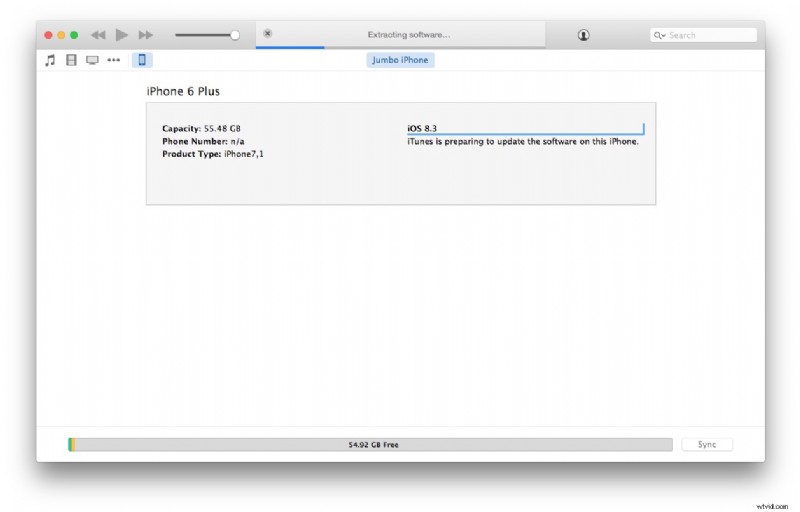Click the Capacity 55.48 GB text

coord(201,129)
